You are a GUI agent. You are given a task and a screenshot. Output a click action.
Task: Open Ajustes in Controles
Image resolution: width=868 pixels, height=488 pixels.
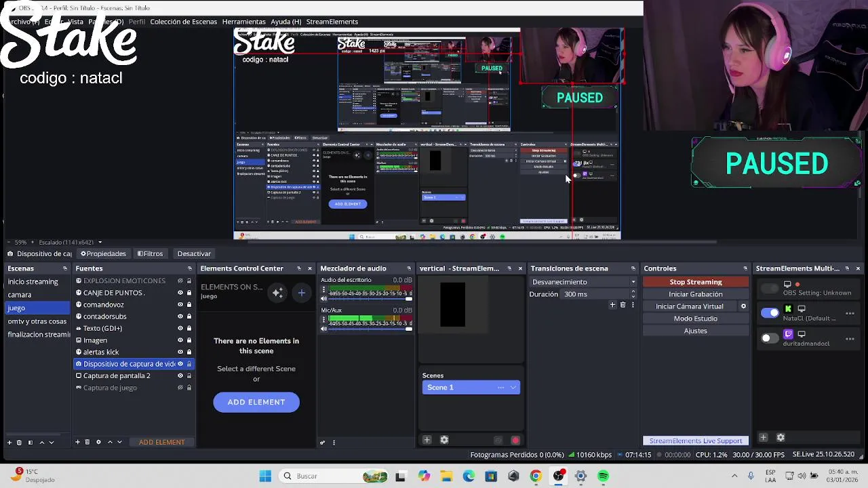[x=696, y=331]
